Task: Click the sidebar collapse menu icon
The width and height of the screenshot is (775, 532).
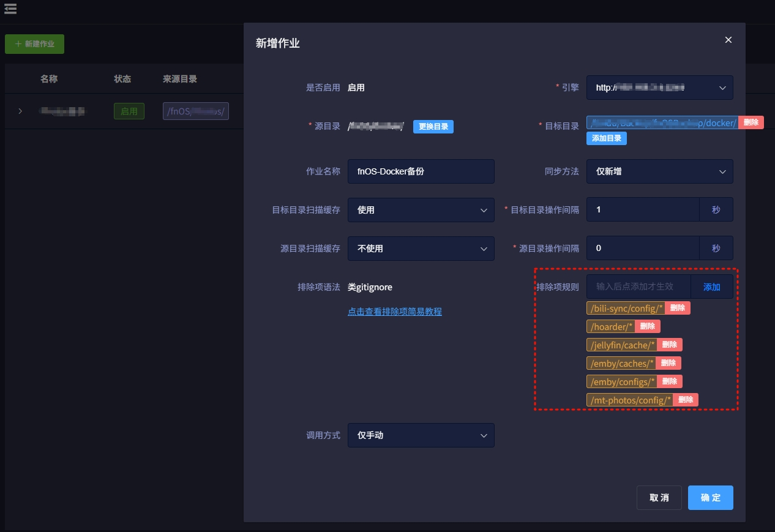Action: [10, 9]
